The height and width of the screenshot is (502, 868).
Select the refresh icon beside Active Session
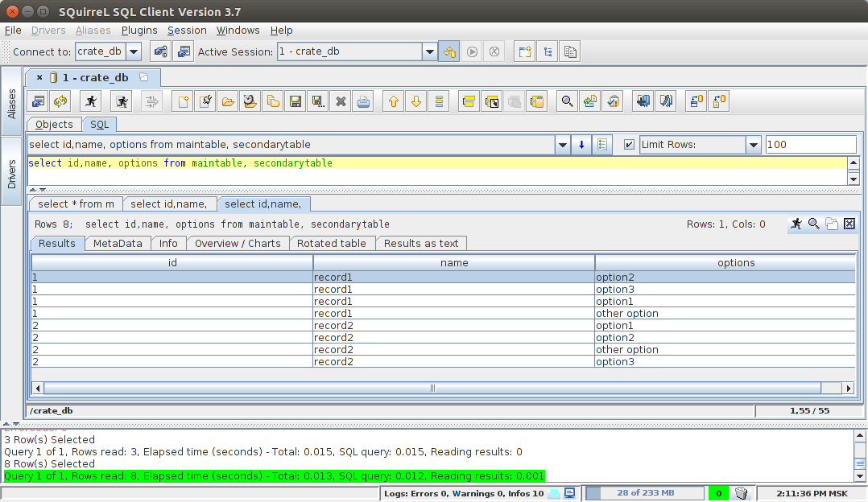coord(448,51)
